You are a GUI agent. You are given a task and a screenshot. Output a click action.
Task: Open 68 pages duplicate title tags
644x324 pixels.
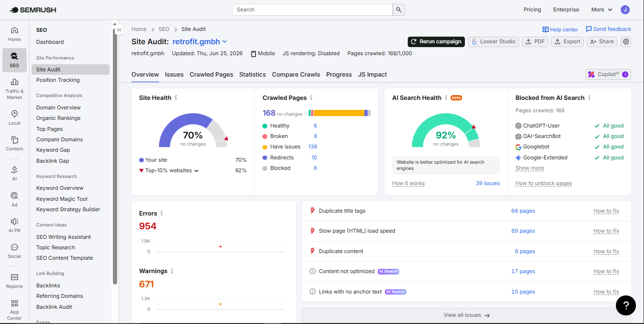tap(523, 211)
